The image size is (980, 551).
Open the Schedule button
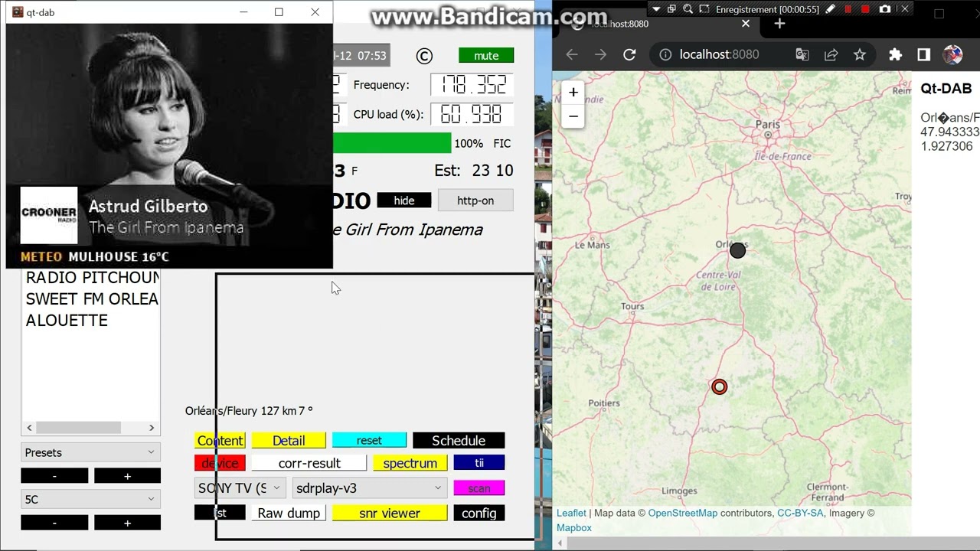[x=459, y=440]
